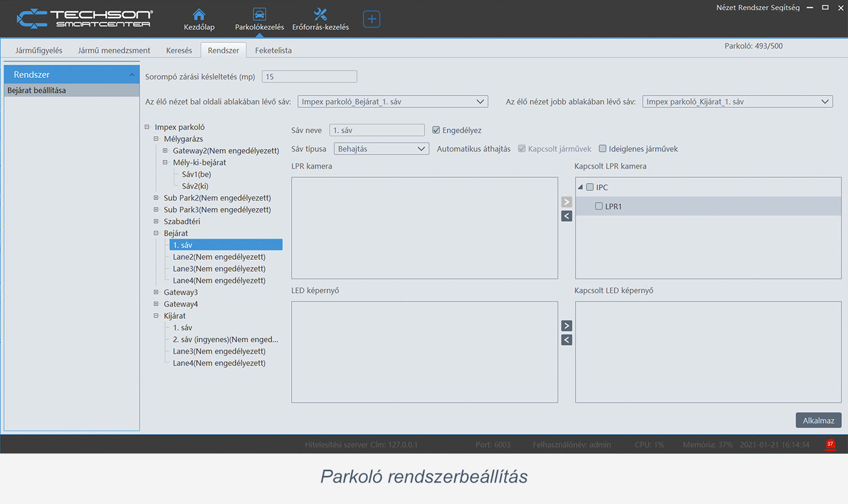Click the Sorompó zárási késleltetés field
Screen dimensions: 848x504
coord(309,77)
